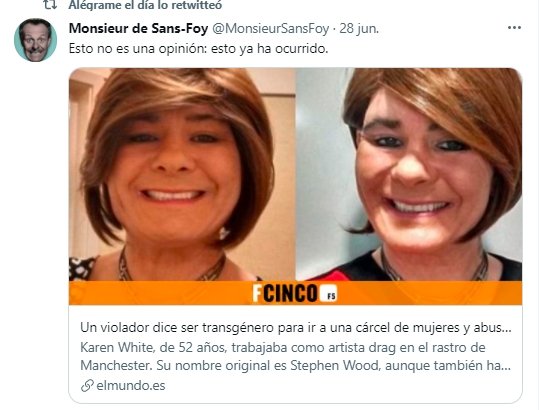Open the right photo in link card
The height and width of the screenshot is (410, 539).
pyautogui.click(x=409, y=174)
